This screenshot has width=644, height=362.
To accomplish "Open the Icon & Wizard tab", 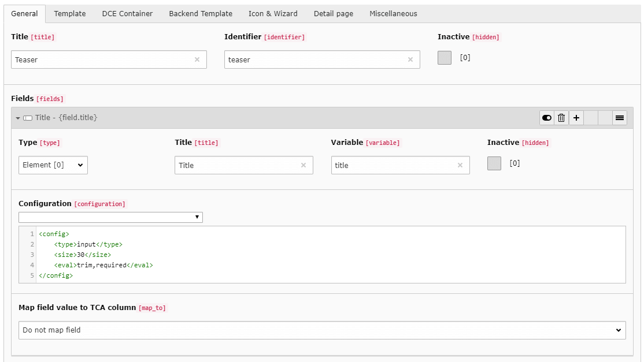I will click(x=272, y=13).
